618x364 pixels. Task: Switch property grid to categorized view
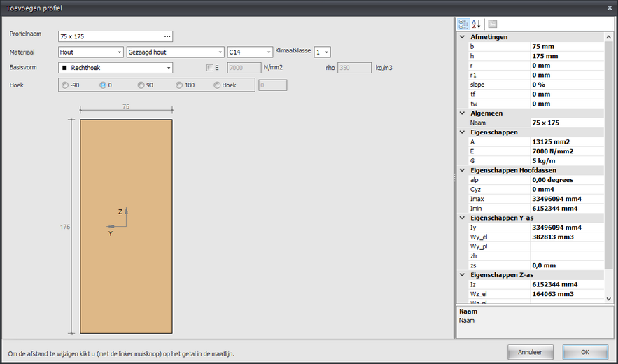[x=463, y=24]
